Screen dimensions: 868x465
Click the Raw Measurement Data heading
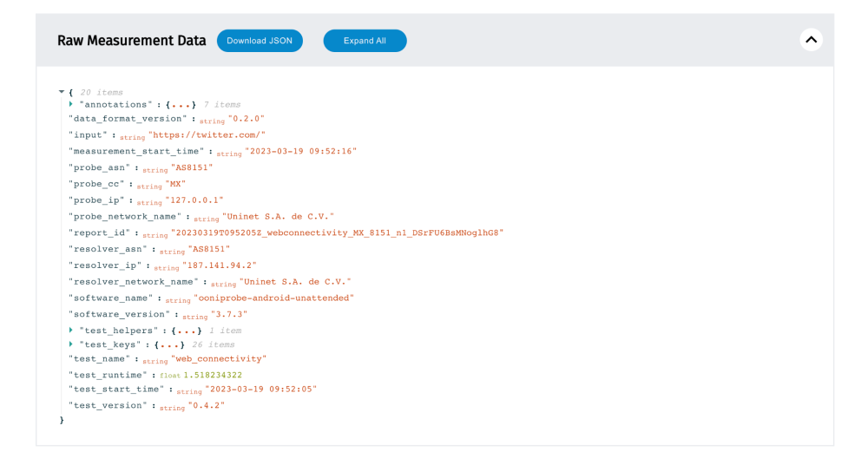click(x=131, y=41)
